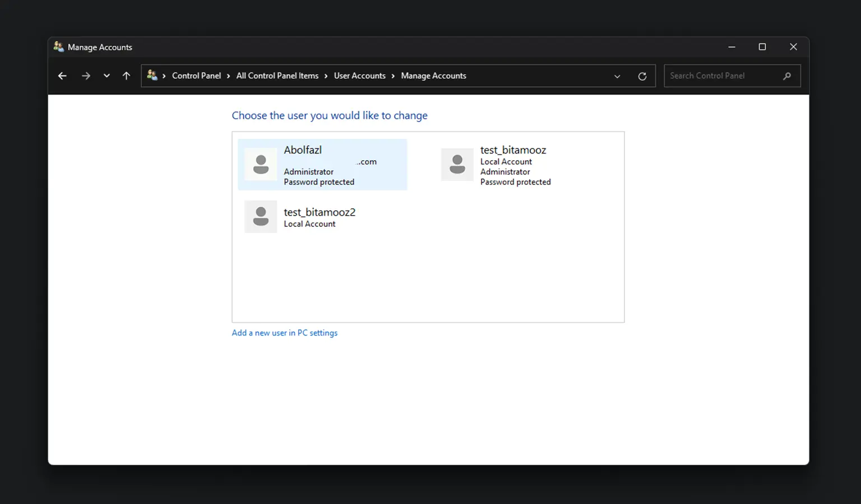Click the search magnifier icon
The image size is (861, 504).
point(787,76)
